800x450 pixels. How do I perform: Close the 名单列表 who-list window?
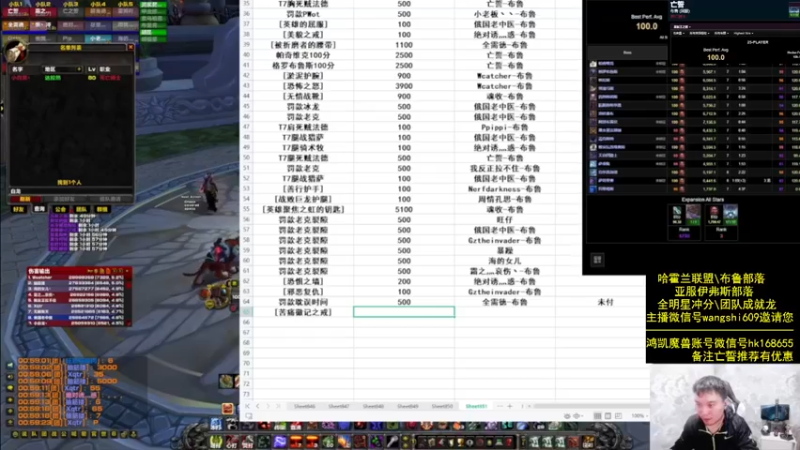[x=131, y=47]
